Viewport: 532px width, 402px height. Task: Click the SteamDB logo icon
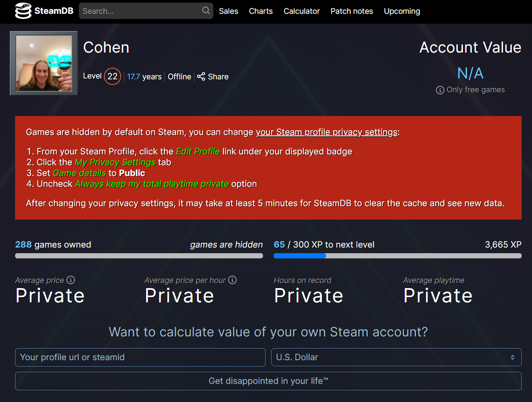(x=23, y=11)
